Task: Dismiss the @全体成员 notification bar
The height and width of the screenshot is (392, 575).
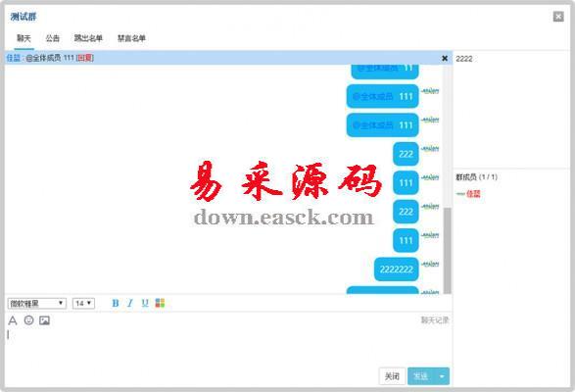Action: (x=445, y=58)
